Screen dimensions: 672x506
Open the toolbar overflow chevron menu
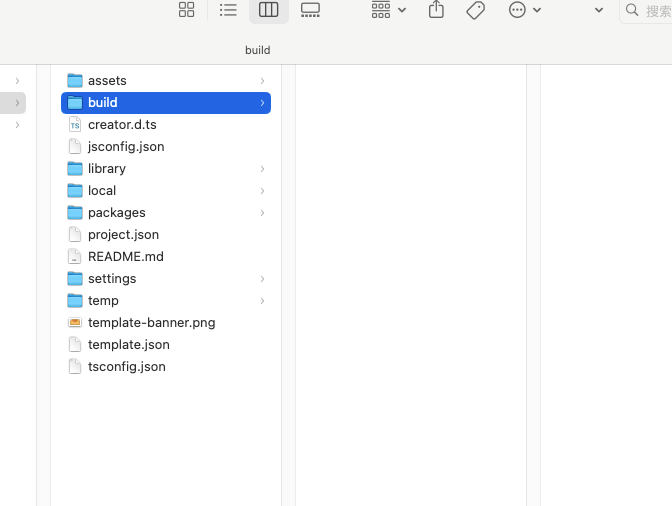tap(598, 10)
